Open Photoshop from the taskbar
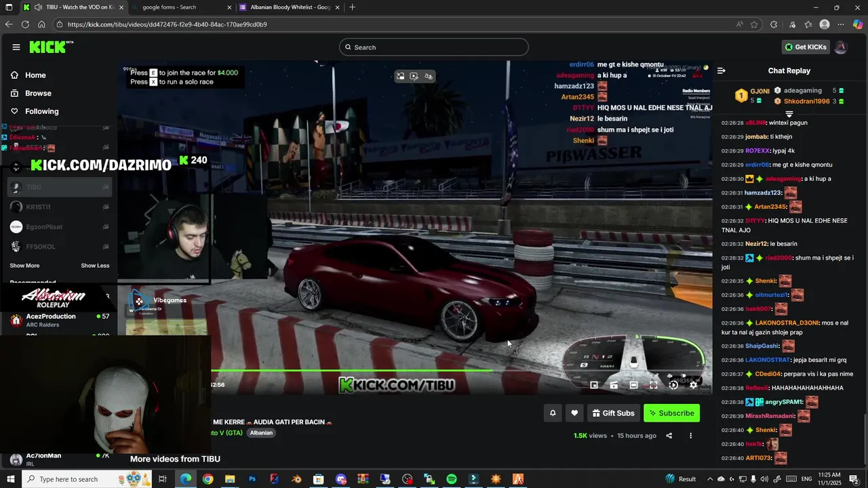 [x=252, y=479]
